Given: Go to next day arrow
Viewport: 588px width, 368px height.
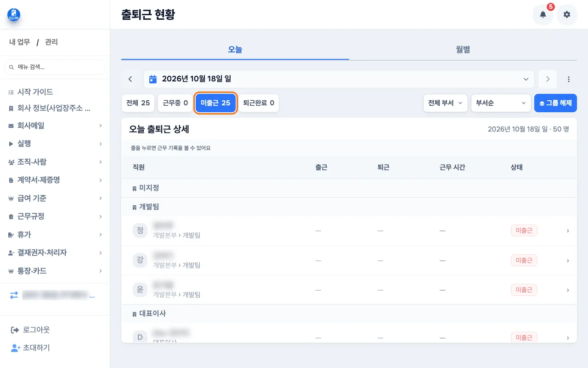Looking at the screenshot, I should point(548,79).
